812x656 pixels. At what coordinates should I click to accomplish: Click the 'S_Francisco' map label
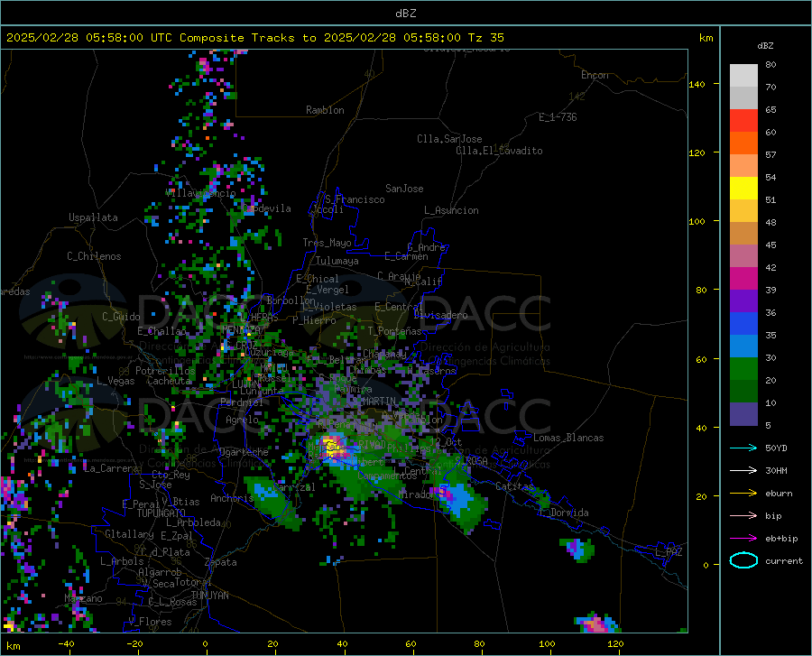click(355, 199)
